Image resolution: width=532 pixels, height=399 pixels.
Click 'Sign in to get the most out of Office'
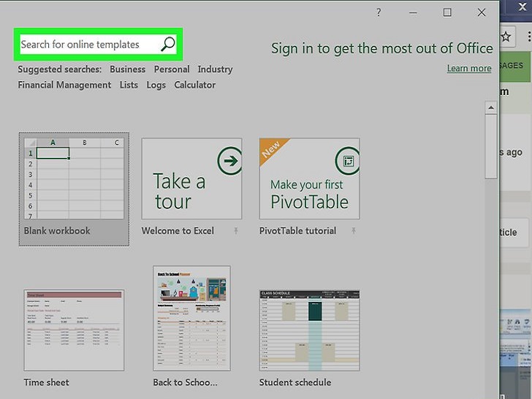(x=382, y=48)
